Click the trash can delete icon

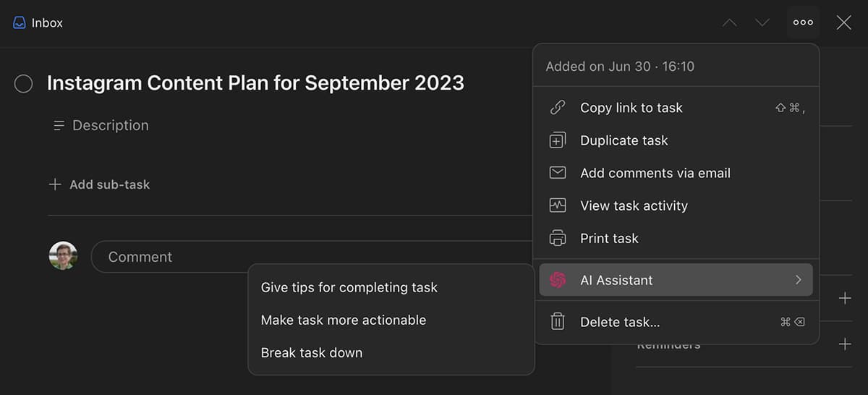pyautogui.click(x=558, y=322)
